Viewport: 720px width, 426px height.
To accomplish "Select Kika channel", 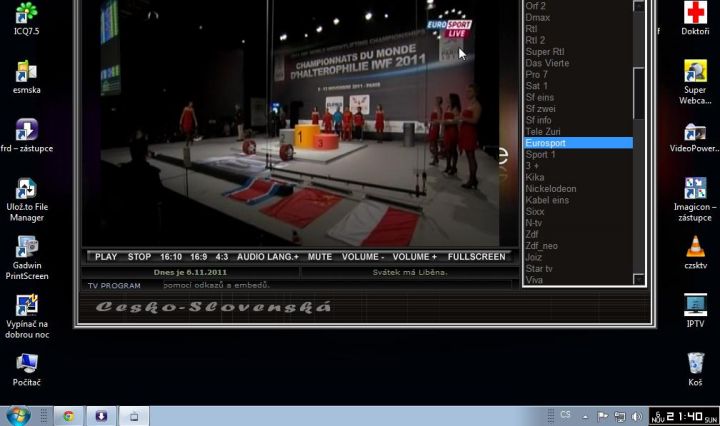I will 534,177.
